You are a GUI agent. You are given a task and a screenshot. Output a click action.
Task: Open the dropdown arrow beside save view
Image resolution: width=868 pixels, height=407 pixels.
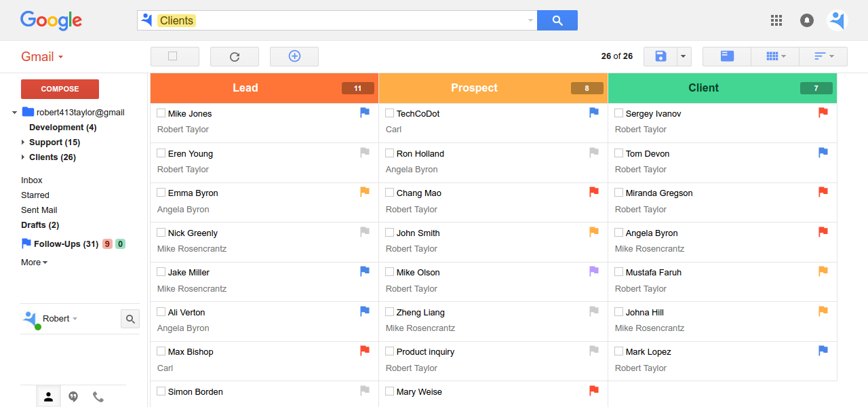click(684, 56)
